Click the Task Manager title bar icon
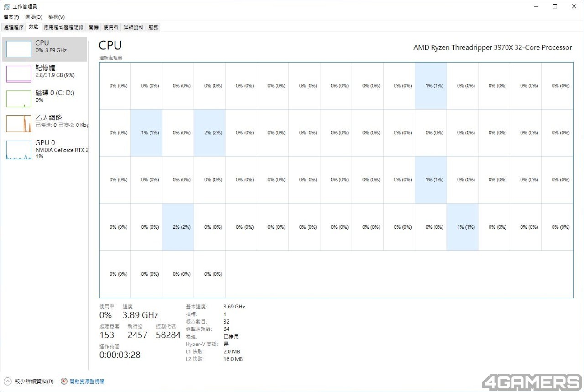 (7, 6)
